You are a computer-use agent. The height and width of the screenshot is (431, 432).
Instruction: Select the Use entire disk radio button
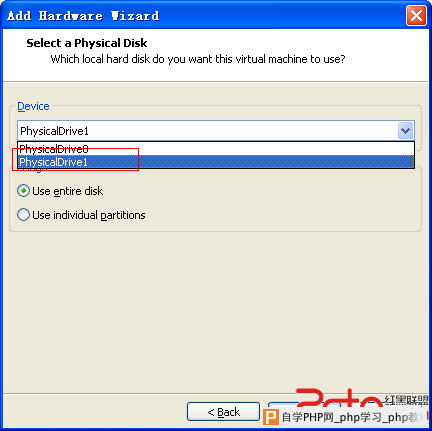click(23, 191)
